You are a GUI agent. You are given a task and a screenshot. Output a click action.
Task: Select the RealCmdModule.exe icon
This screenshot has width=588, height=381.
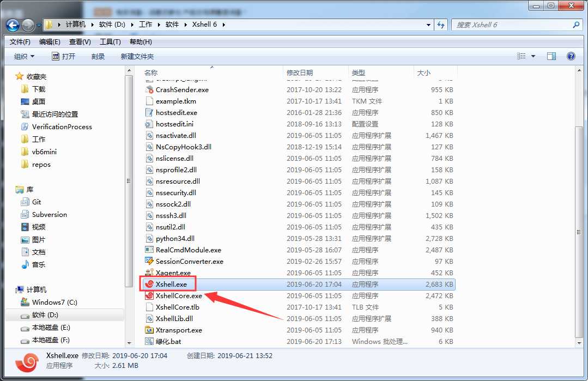(x=149, y=250)
